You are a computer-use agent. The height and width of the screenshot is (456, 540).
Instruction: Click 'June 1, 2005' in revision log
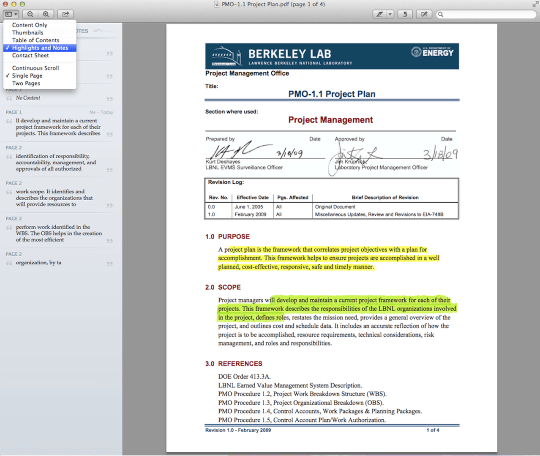point(249,207)
